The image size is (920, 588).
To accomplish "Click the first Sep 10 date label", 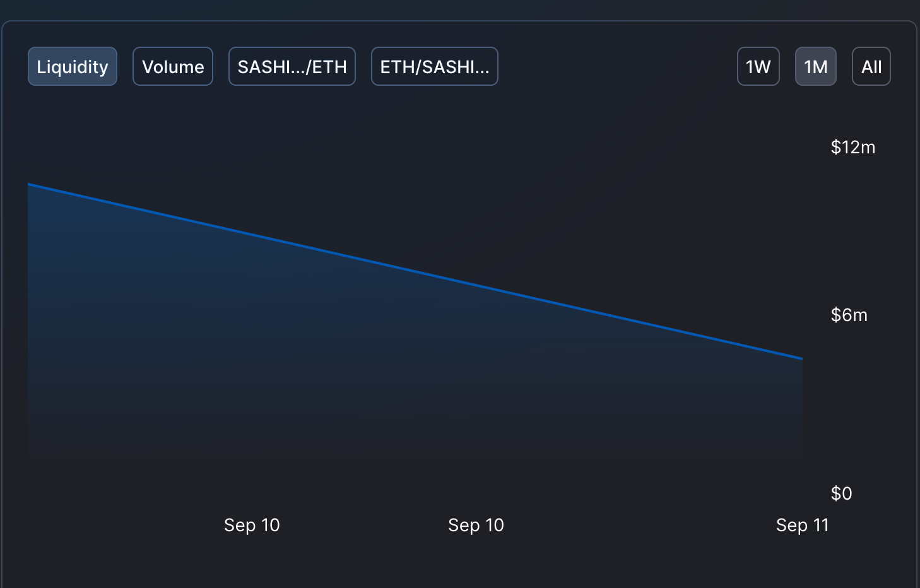I will [252, 525].
